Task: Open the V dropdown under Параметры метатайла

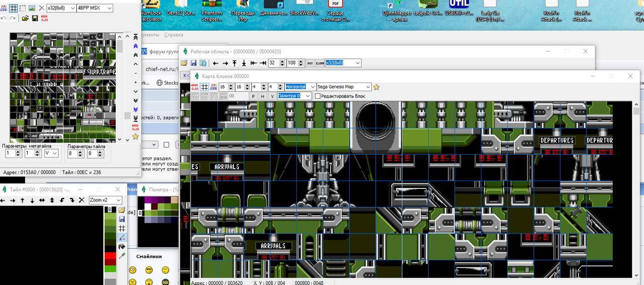Action: 51,153
